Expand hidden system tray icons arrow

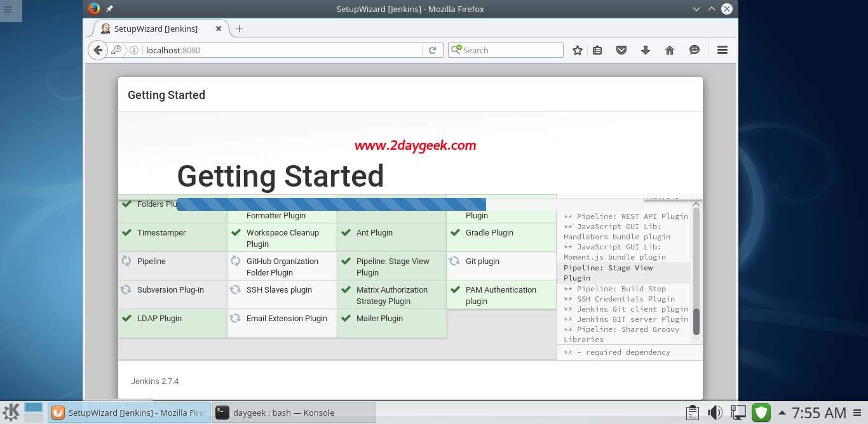(x=782, y=413)
